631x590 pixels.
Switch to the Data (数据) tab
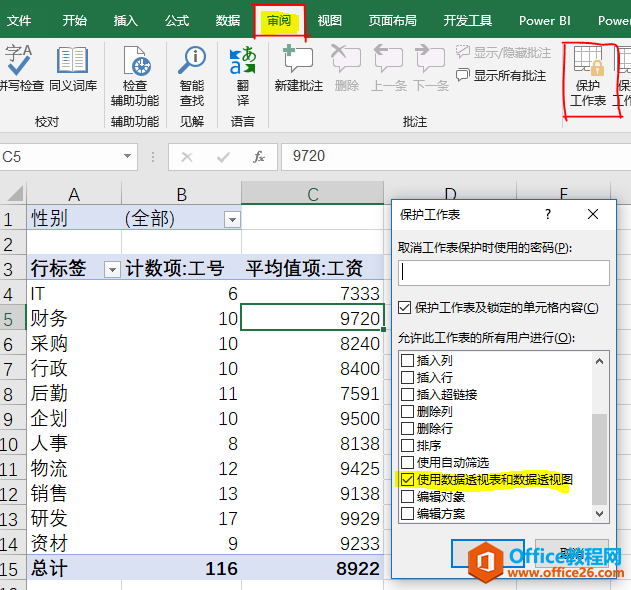228,20
